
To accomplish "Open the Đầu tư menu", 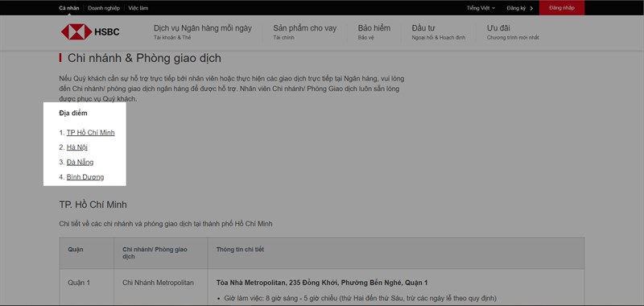I will (438, 31).
